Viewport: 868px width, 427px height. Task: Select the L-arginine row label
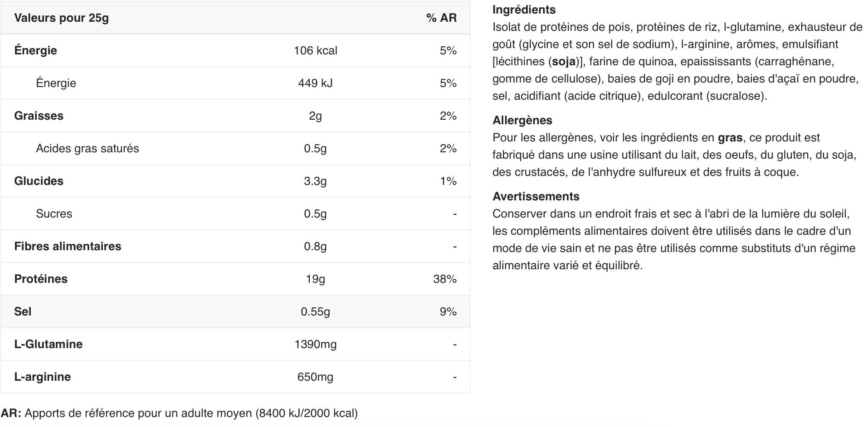pyautogui.click(x=42, y=377)
